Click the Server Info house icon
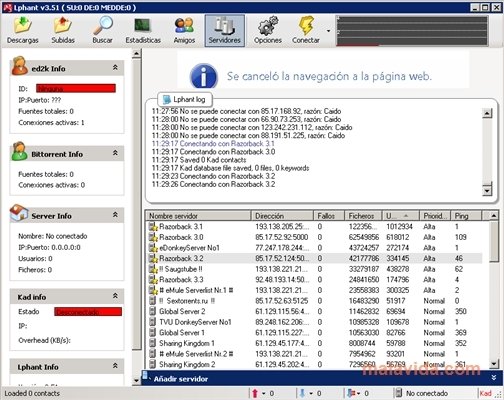 pyautogui.click(x=19, y=213)
